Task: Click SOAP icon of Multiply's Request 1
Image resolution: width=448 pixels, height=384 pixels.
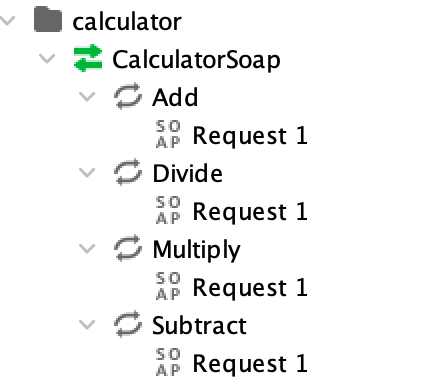Action: click(168, 286)
